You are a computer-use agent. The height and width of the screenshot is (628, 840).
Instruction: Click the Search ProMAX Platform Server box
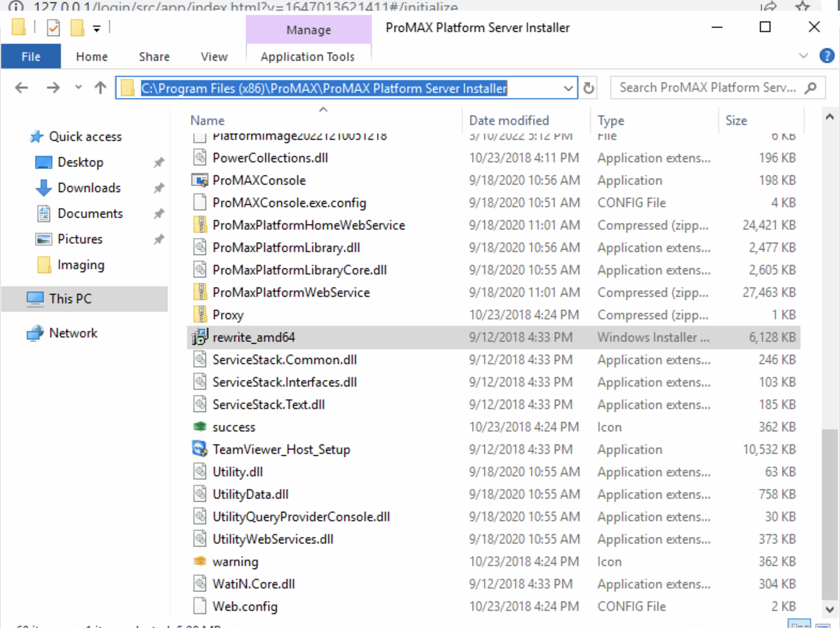coord(718,88)
